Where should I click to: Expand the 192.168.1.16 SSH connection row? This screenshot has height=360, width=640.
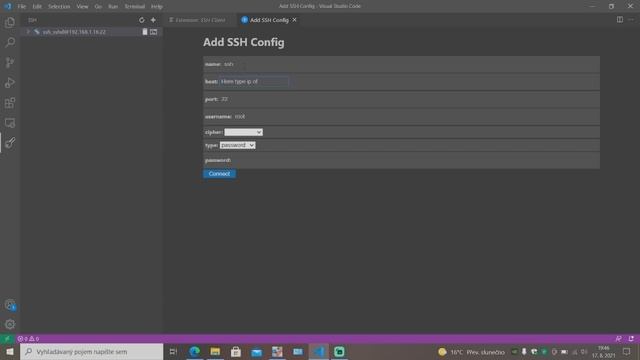click(x=28, y=32)
